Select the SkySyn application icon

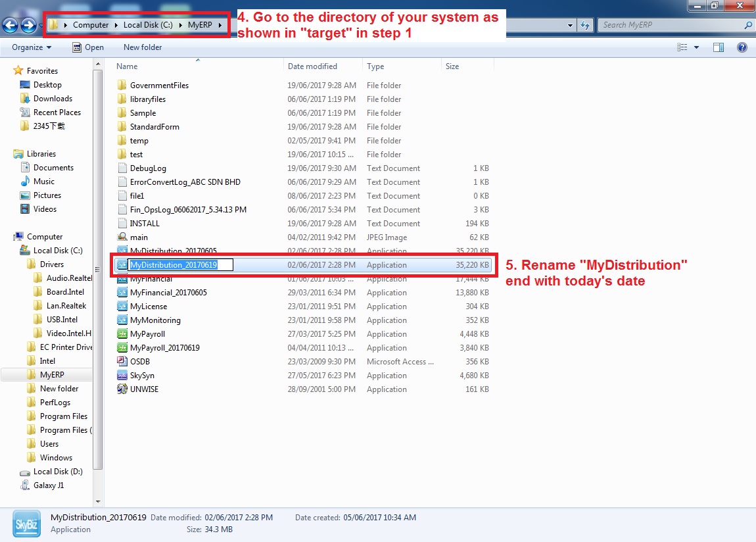pos(122,376)
